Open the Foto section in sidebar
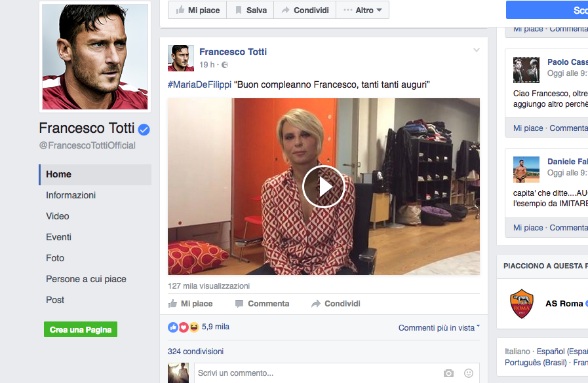 (55, 258)
